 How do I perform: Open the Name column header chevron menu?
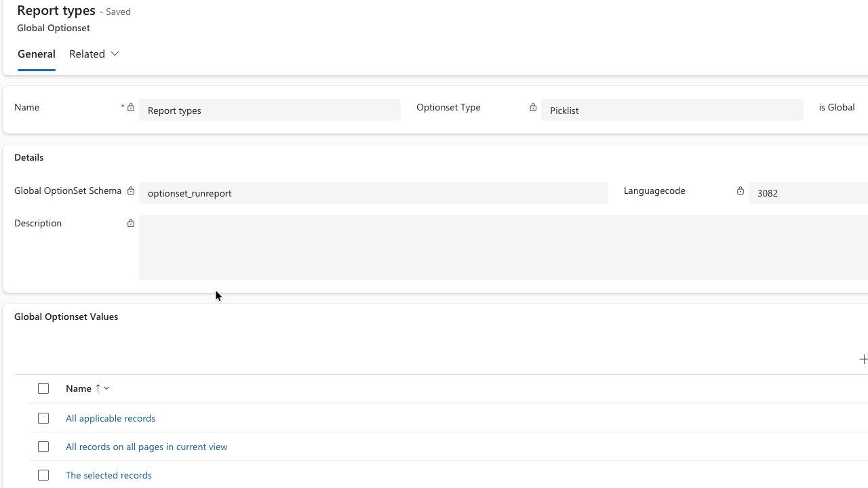(106, 388)
